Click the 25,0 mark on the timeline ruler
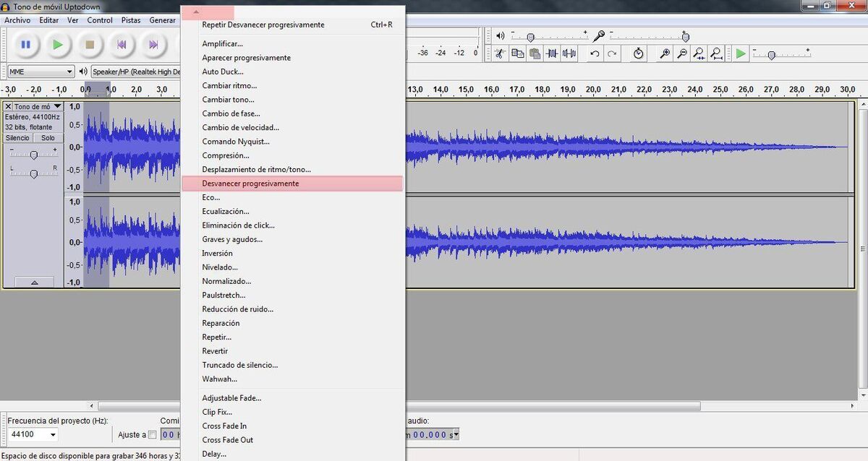Viewport: 868px width, 461px height. 720,90
